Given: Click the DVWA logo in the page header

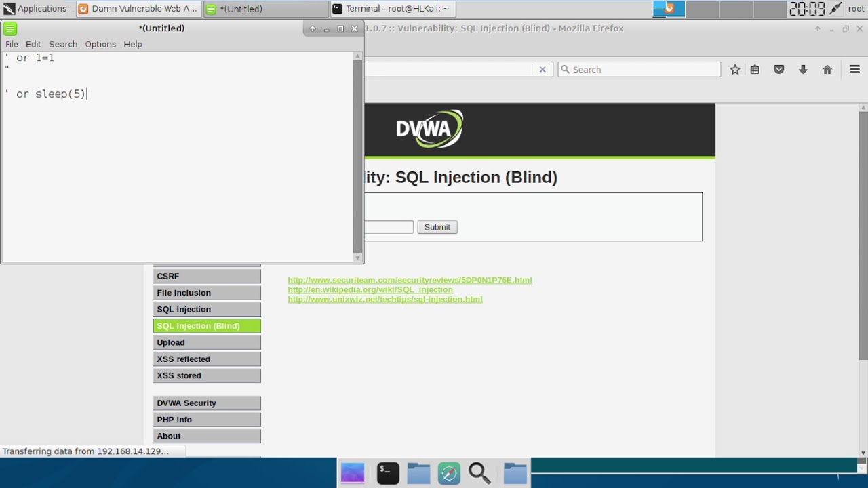Looking at the screenshot, I should [x=429, y=129].
